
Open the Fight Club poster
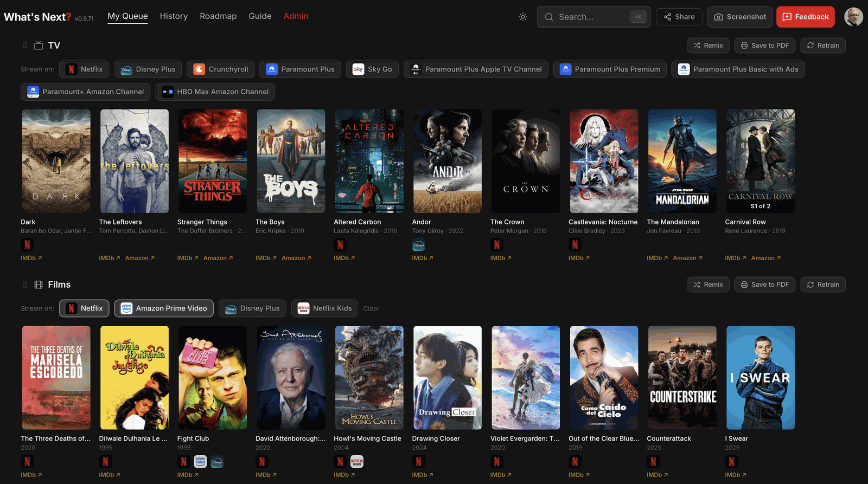click(213, 378)
